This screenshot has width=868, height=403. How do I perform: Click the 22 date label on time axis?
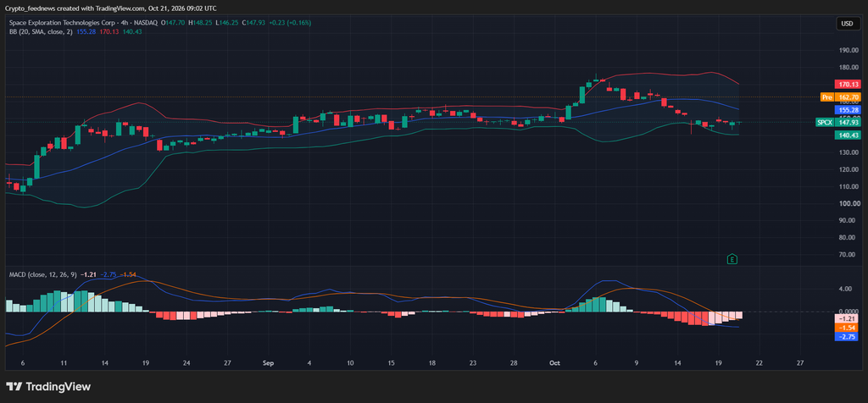[x=759, y=363]
